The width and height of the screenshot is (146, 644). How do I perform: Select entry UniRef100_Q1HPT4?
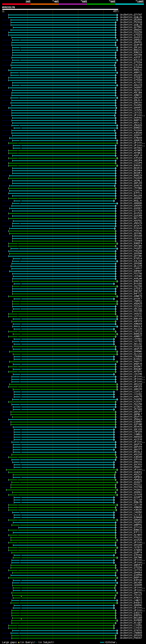click(131, 552)
